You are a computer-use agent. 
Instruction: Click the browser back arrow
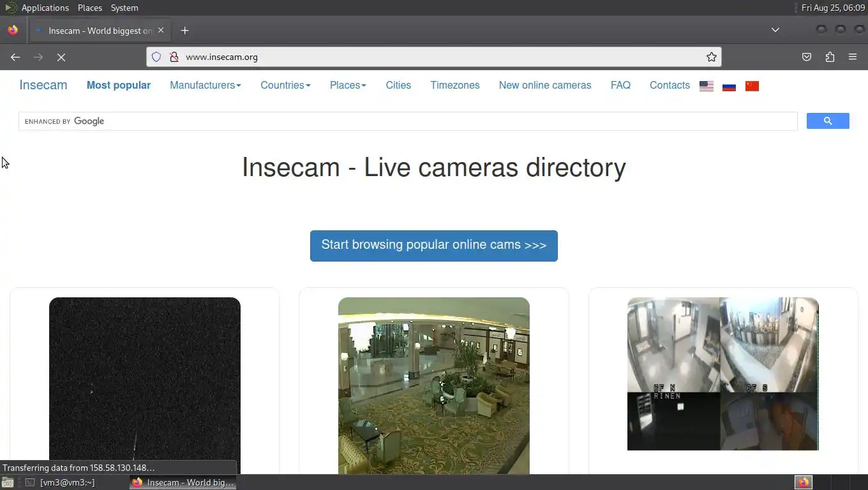coord(15,57)
